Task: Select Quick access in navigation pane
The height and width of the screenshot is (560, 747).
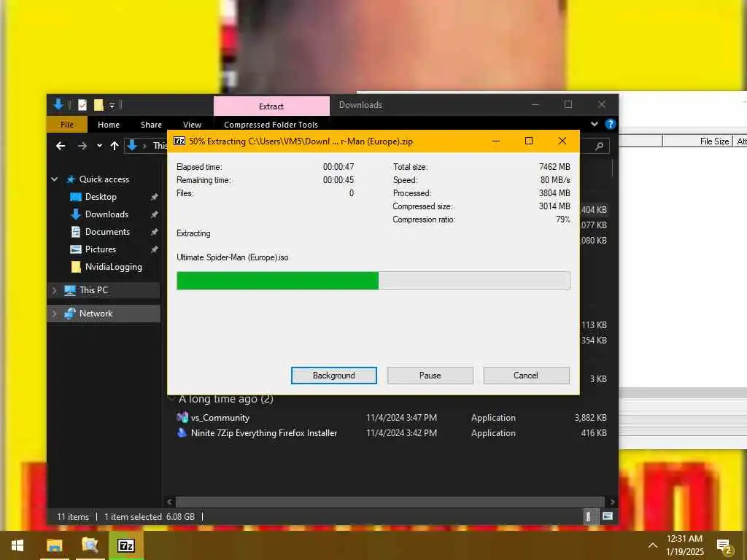Action: (104, 179)
